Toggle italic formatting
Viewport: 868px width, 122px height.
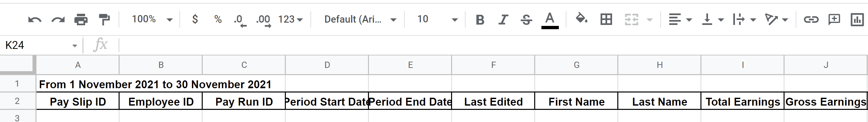tap(503, 20)
